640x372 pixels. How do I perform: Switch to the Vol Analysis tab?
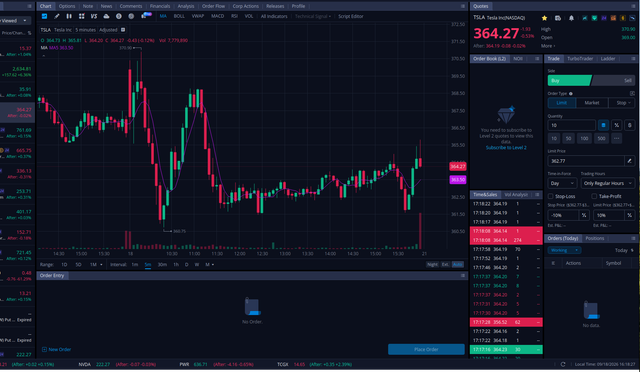[516, 195]
